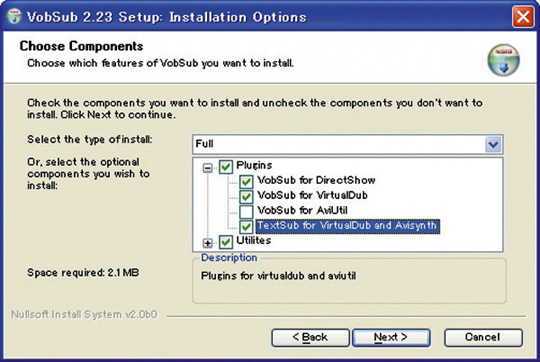
Task: Uncheck VobSub for VirtualDub
Action: pyautogui.click(x=246, y=196)
